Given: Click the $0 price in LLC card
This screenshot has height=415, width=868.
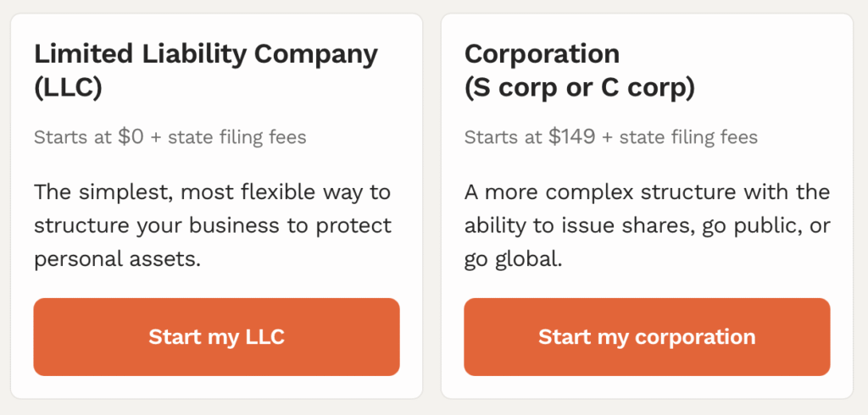Looking at the screenshot, I should tap(130, 136).
